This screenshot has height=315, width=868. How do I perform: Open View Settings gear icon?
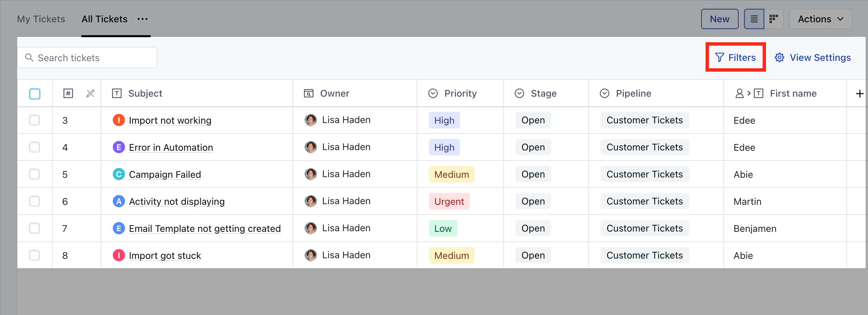(x=780, y=58)
